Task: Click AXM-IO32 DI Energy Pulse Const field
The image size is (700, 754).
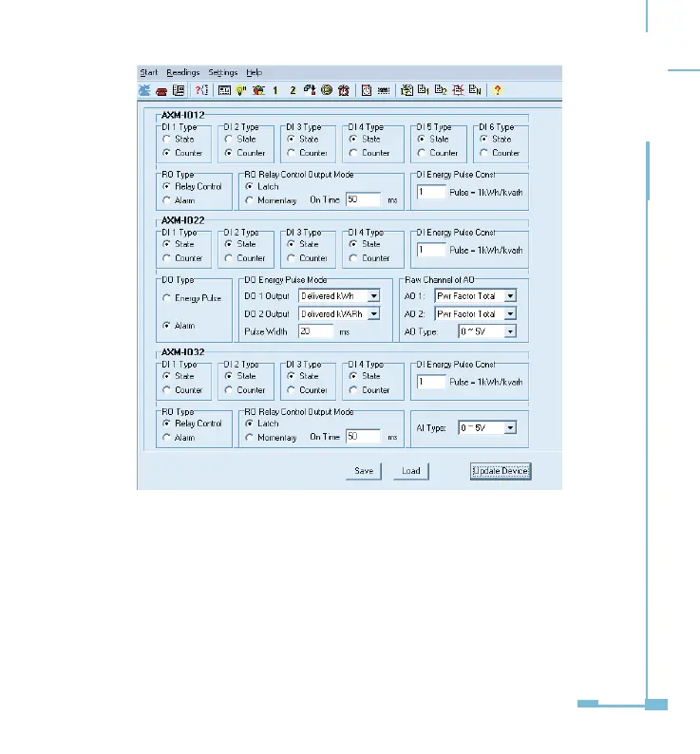Action: click(x=431, y=383)
